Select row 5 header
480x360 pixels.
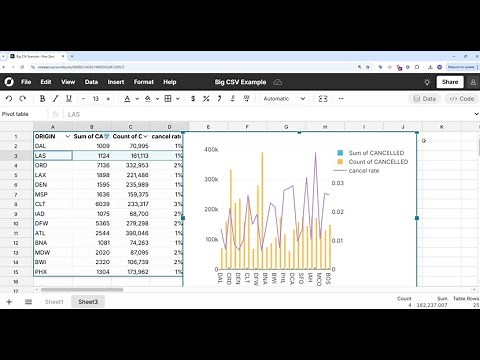click(x=16, y=175)
